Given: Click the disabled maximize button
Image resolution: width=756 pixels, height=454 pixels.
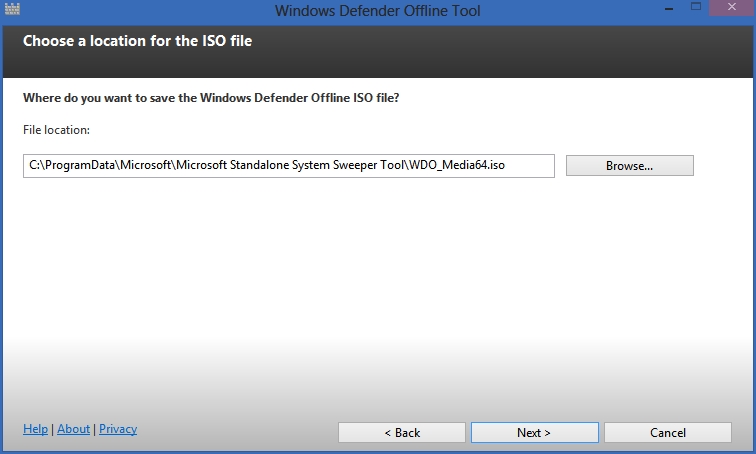Looking at the screenshot, I should tap(696, 7).
